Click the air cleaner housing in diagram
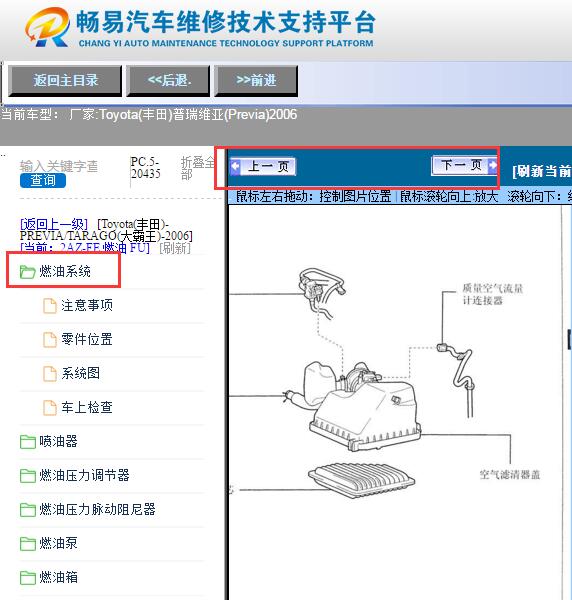The height and width of the screenshot is (600, 572). tap(365, 414)
